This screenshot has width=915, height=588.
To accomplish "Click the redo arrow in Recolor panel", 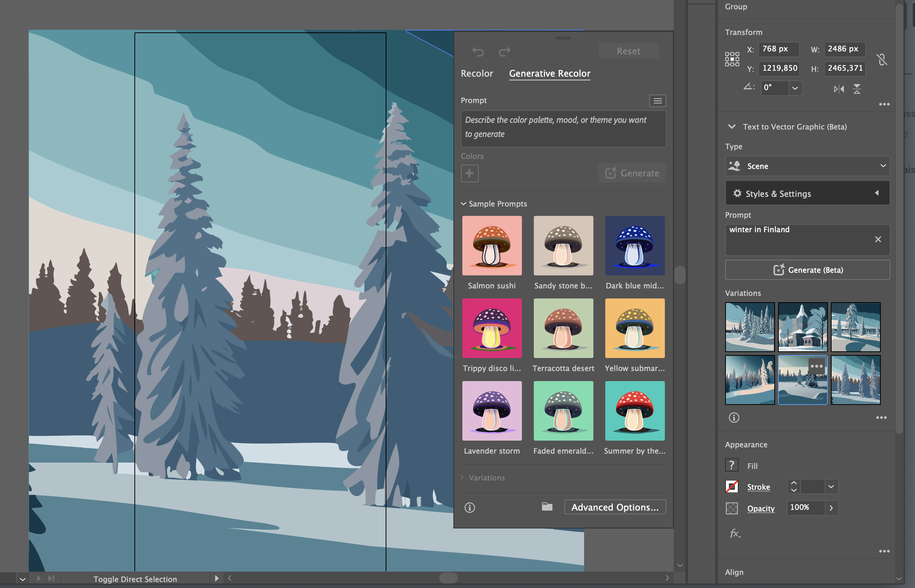I will tap(504, 51).
